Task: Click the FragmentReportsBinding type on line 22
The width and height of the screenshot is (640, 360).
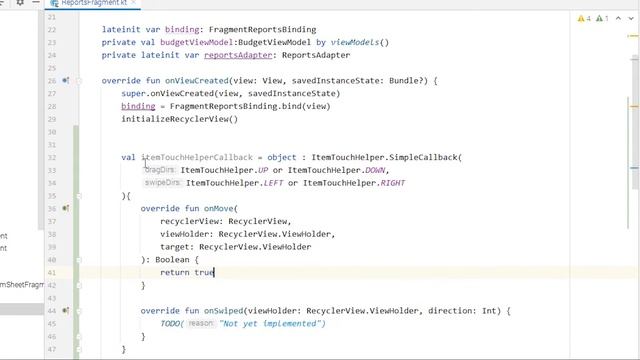Action: 262,29
